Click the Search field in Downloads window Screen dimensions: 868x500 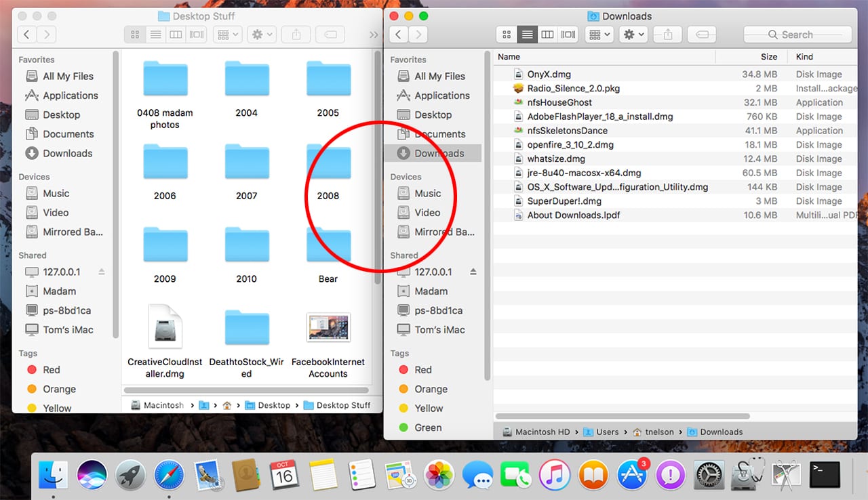coord(797,35)
